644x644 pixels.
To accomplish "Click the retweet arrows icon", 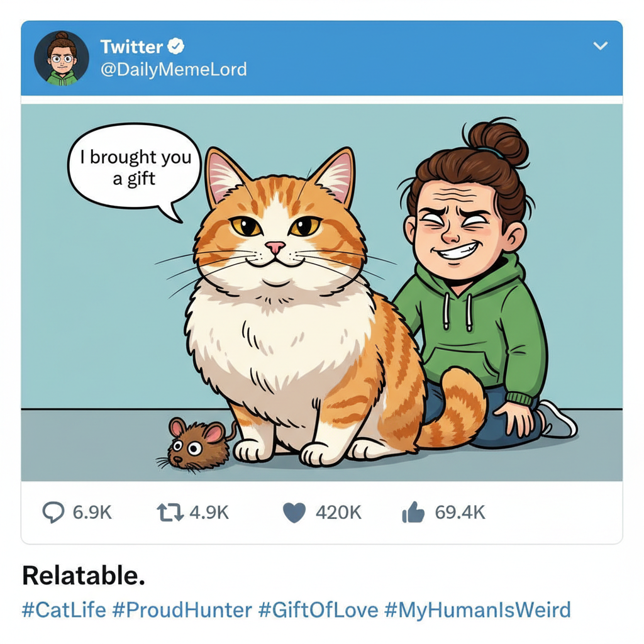I will [x=170, y=513].
